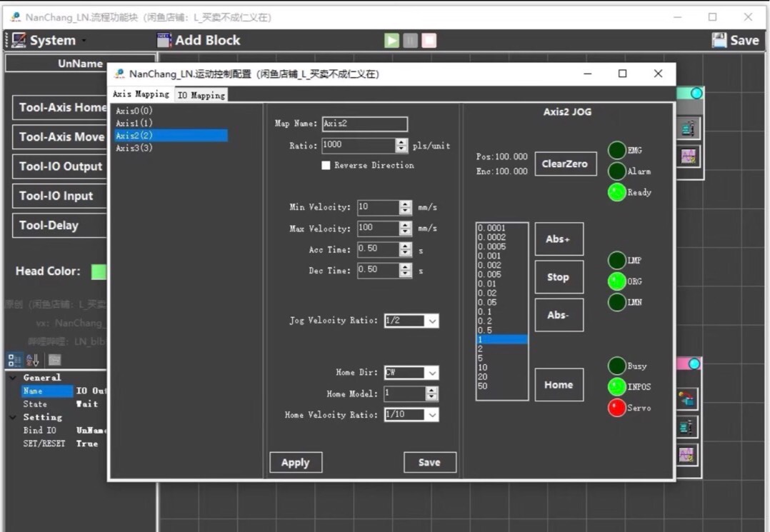Image resolution: width=770 pixels, height=532 pixels.
Task: Select the Axis Mapping tab
Action: [141, 94]
